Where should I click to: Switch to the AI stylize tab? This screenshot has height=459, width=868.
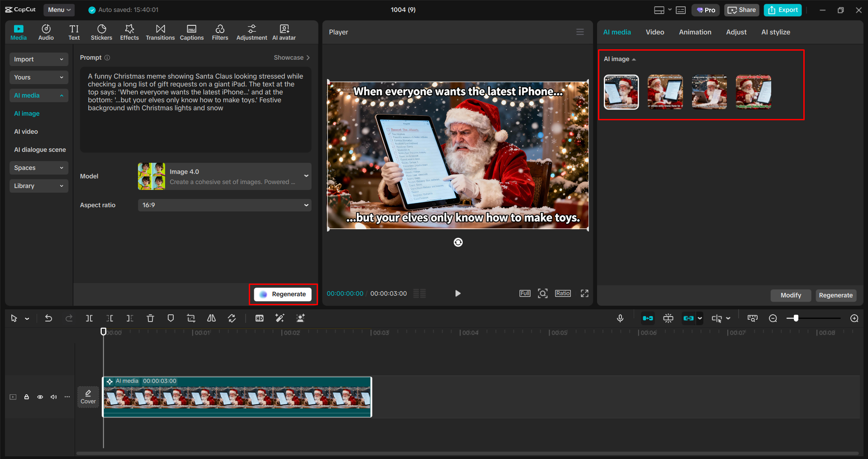[x=775, y=32]
